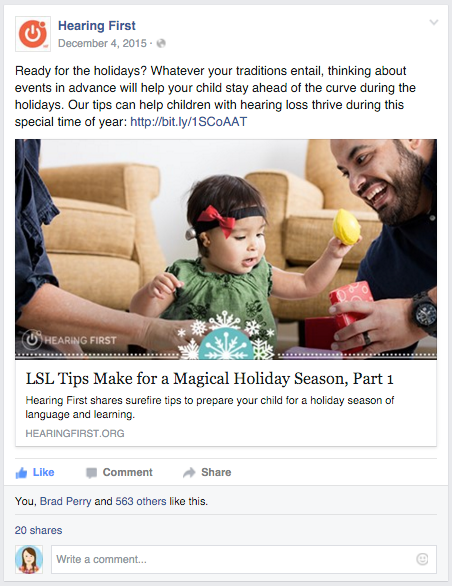Open the post options chevron menu
The image size is (452, 586).
point(434,22)
